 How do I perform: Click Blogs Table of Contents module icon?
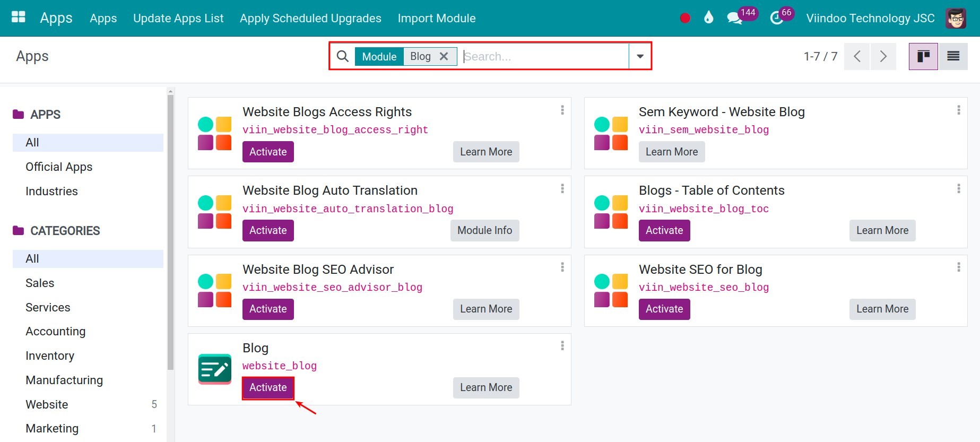611,212
